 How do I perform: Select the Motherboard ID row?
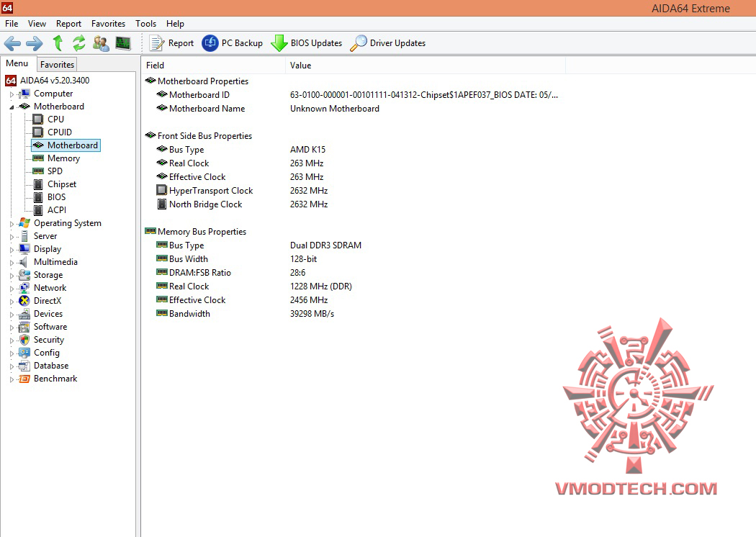tap(357, 95)
